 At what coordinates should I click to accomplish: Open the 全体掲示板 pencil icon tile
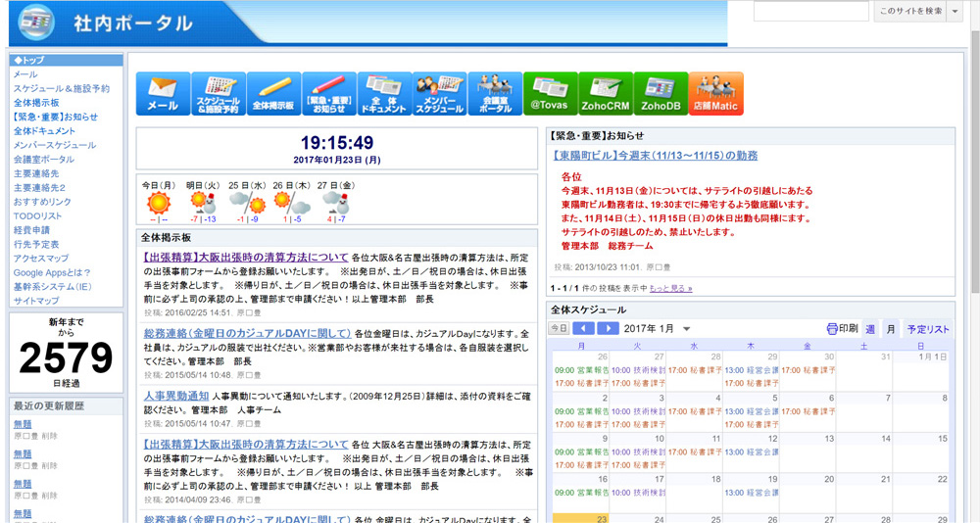pos(273,94)
